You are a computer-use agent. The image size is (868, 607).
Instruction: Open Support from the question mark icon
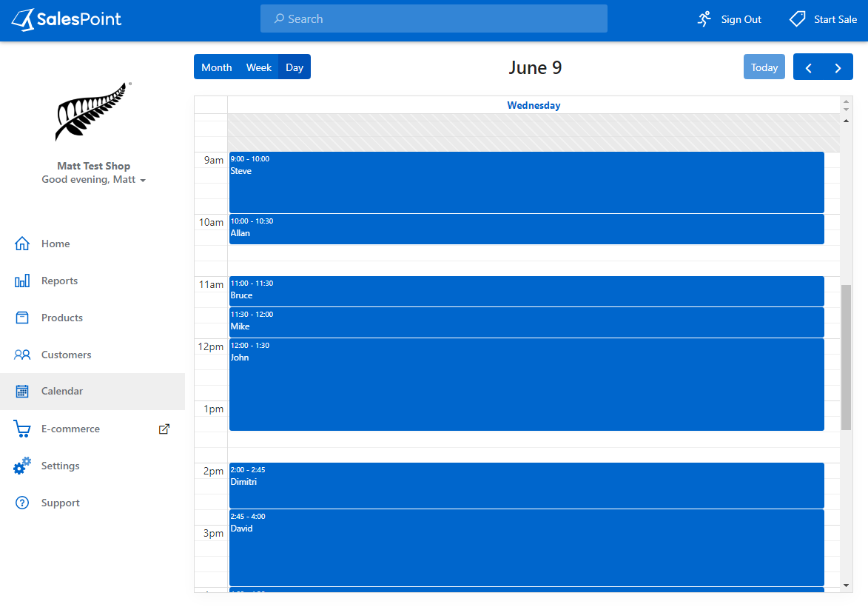22,503
